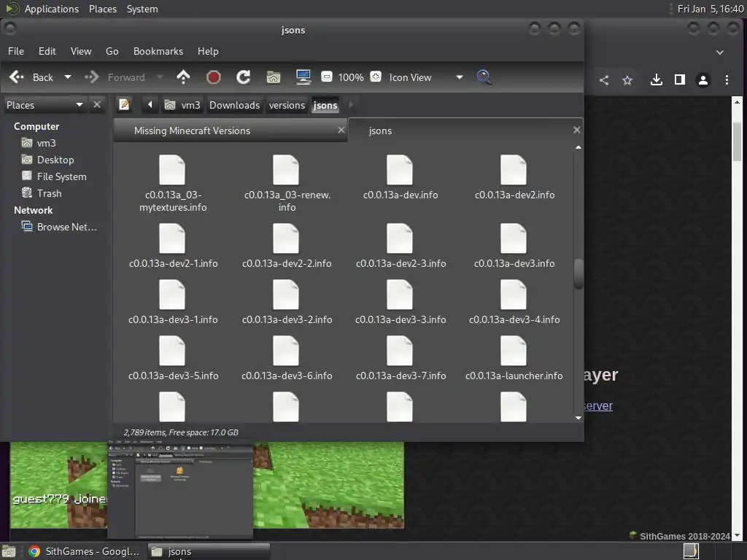Screen dimensions: 747x560
Task: Open the Home folder icon in toolbar
Action: [x=274, y=77]
